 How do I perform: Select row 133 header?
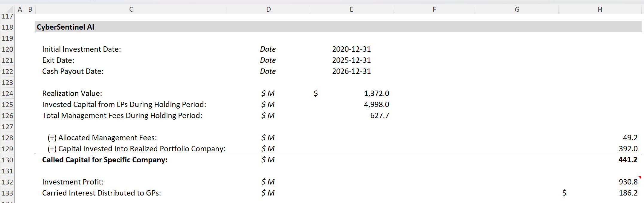7,193
